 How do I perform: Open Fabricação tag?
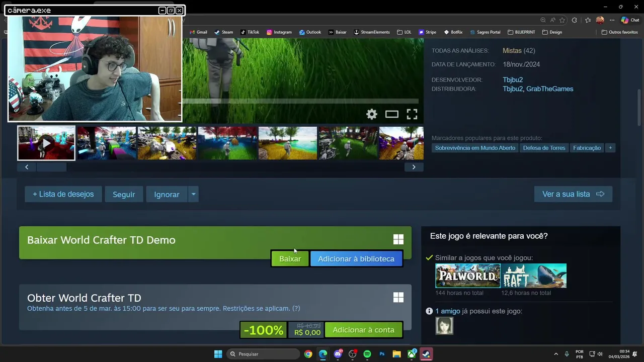[587, 148]
